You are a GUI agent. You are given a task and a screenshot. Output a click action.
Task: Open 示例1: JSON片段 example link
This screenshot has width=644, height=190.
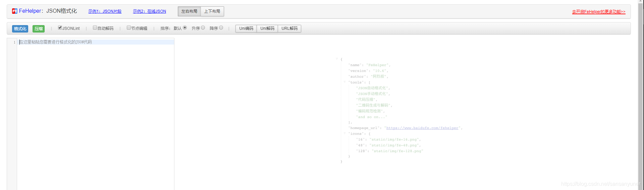coord(105,11)
